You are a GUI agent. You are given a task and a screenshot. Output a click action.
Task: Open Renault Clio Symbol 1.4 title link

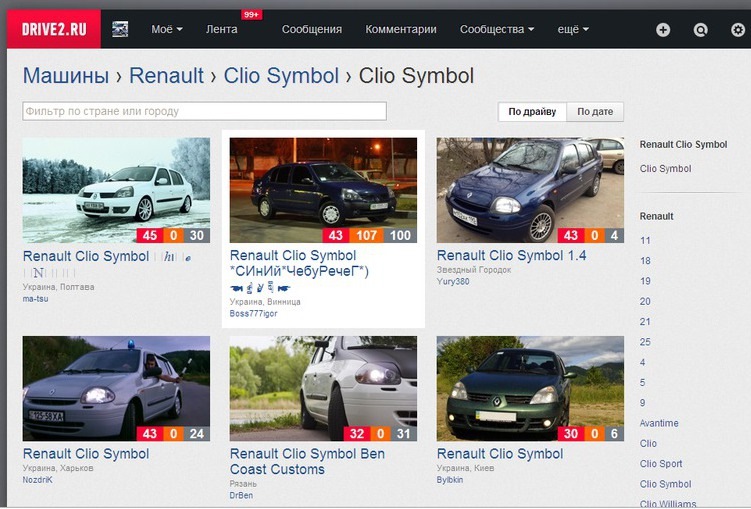tap(512, 256)
